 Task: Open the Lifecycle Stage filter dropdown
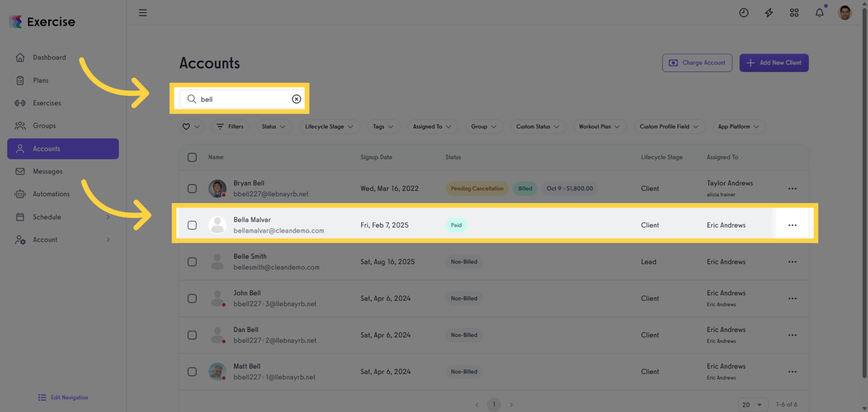coord(329,127)
